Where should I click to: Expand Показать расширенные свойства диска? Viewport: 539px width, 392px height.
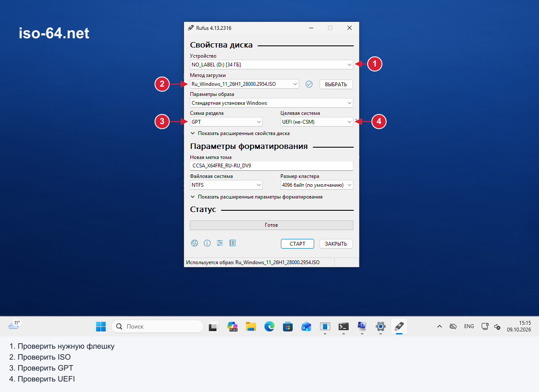(240, 133)
